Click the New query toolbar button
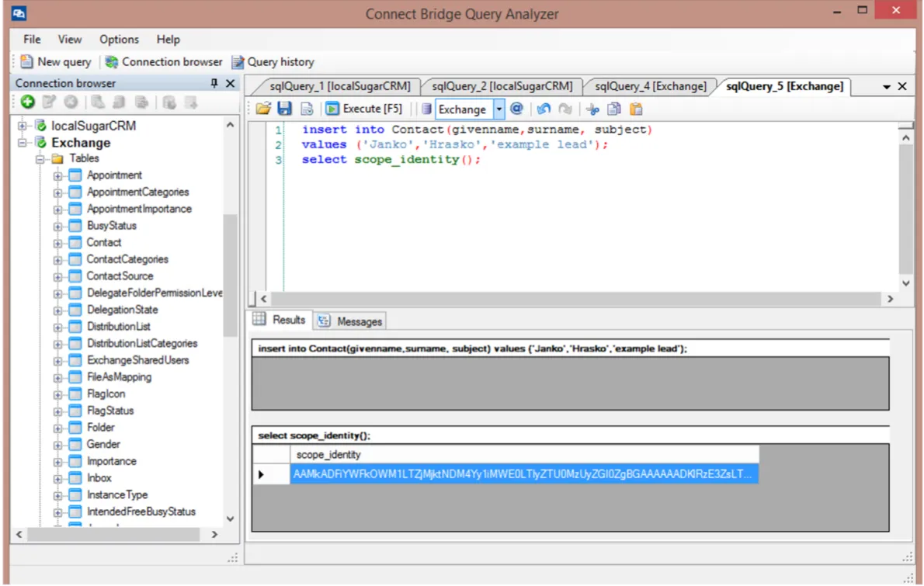 tap(56, 62)
